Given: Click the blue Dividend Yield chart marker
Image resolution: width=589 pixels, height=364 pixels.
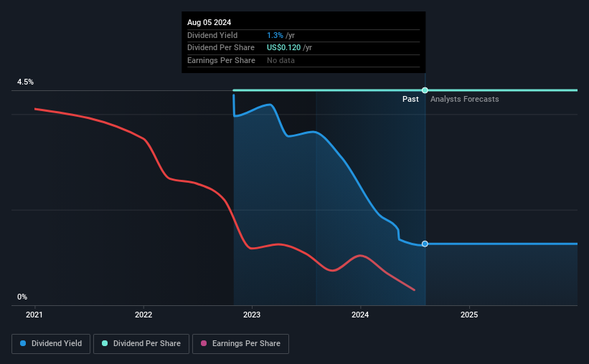Looking at the screenshot, I should point(425,244).
